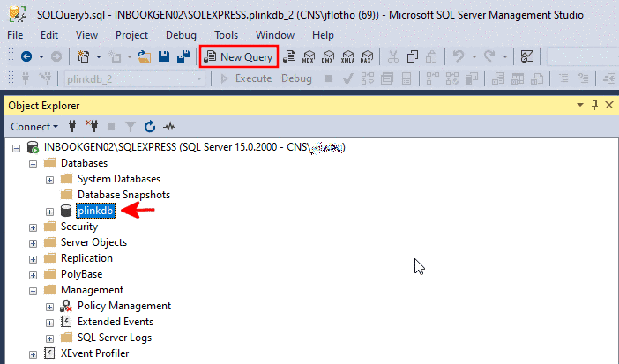The height and width of the screenshot is (364, 619).
Task: Click the New Query button
Action: tap(238, 57)
